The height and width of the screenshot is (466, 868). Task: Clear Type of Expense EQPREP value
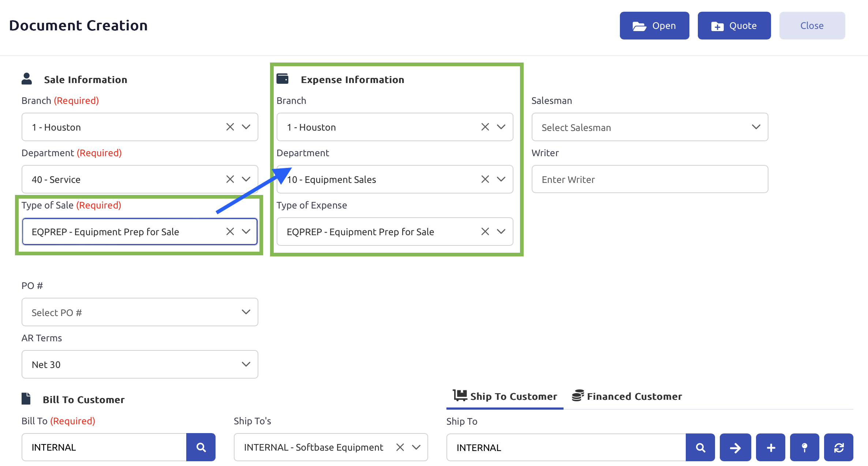coord(485,232)
